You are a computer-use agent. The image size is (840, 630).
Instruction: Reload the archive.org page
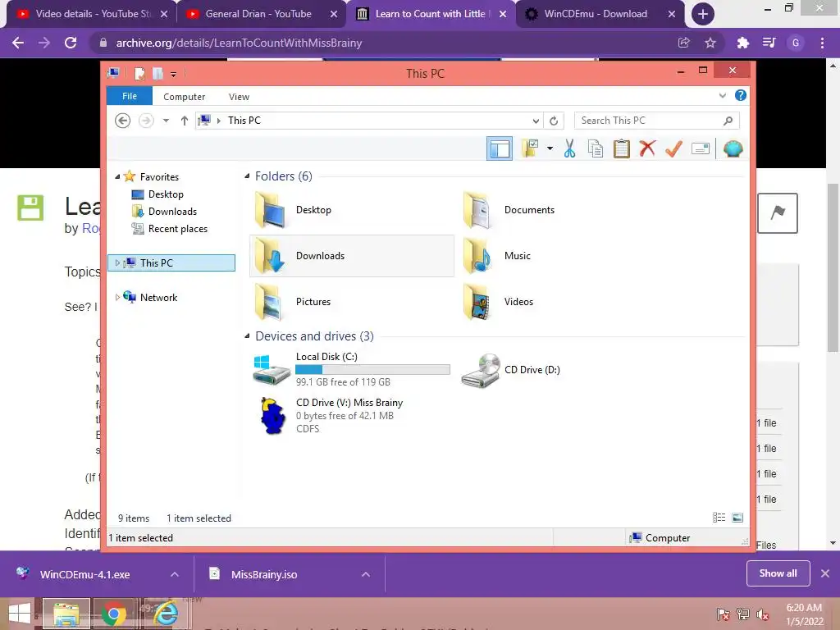(x=71, y=43)
